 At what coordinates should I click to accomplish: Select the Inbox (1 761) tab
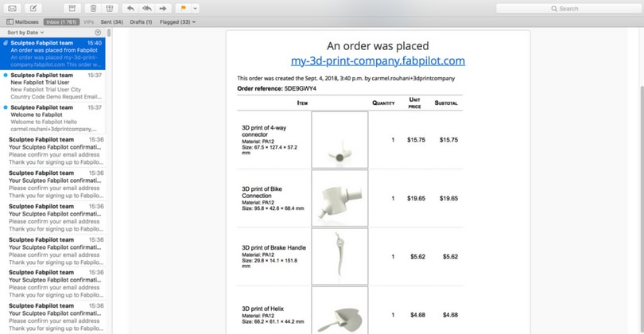pos(61,21)
